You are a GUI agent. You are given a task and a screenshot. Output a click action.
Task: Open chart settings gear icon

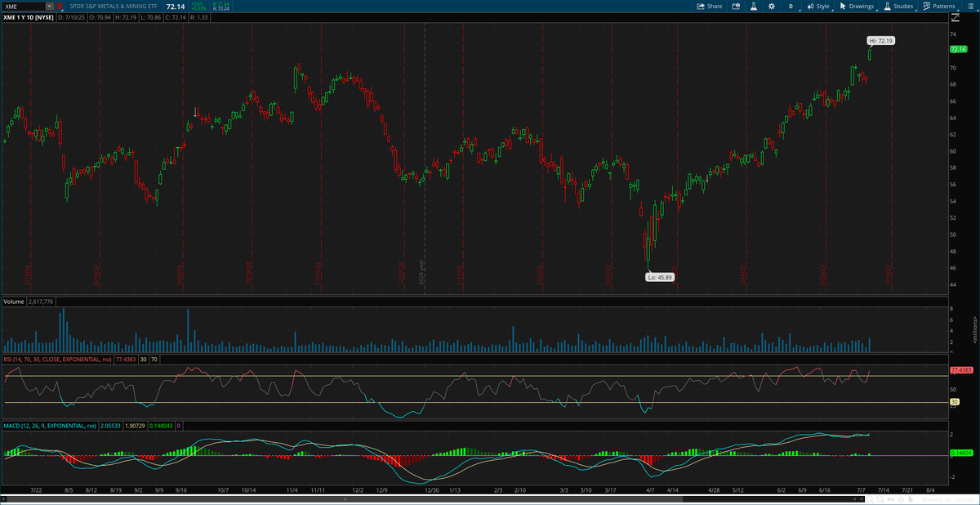tap(772, 6)
